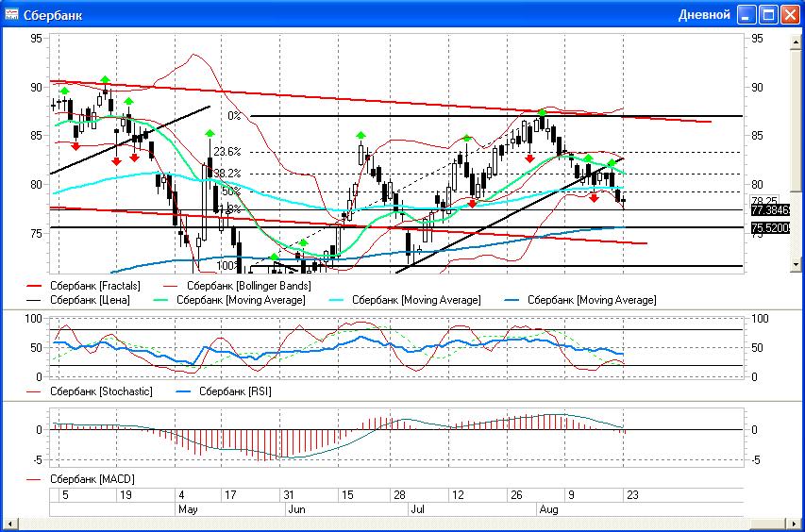Click the horizontal scrollbar left arrow
This screenshot has height=532, width=805.
click(9, 524)
